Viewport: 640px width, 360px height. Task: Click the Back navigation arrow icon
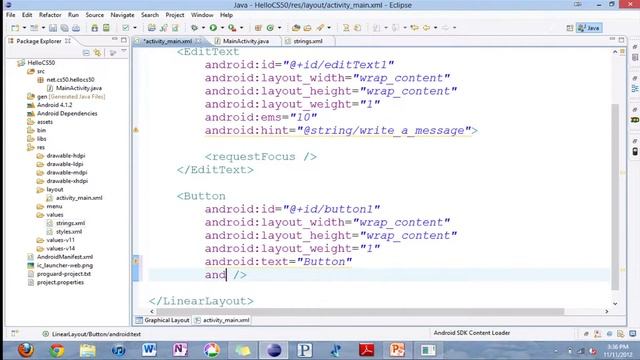427,28
